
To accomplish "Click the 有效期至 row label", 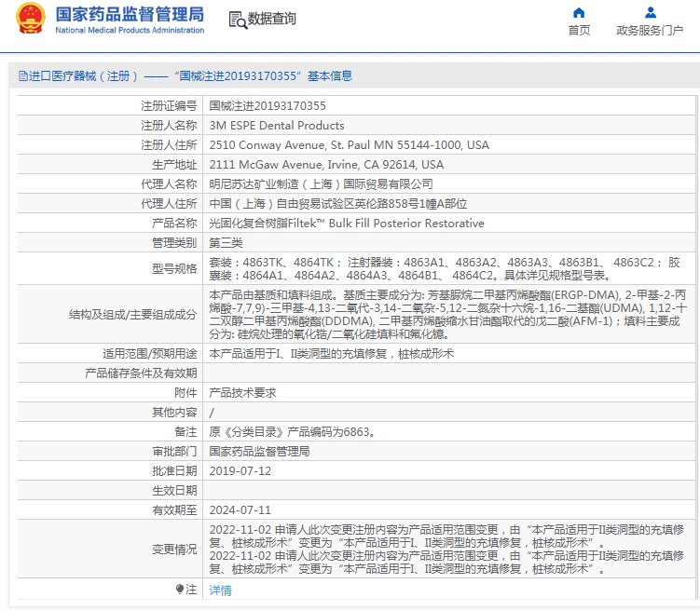I will (174, 510).
